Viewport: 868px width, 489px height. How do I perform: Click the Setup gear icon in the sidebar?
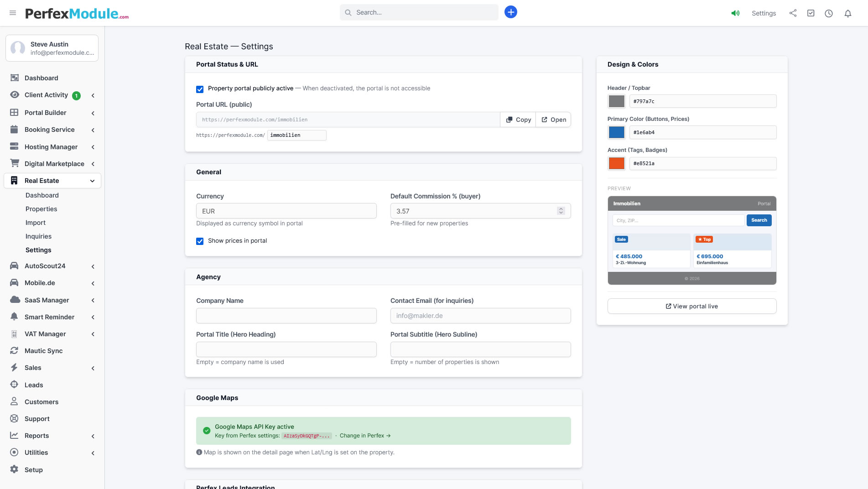click(14, 469)
